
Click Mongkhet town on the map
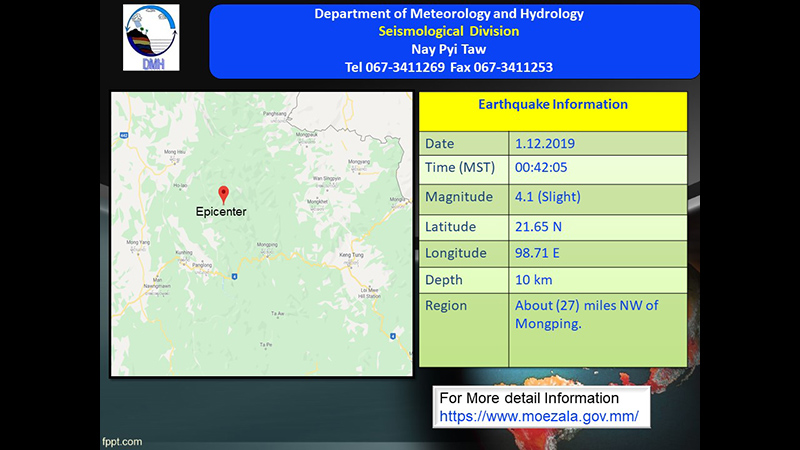coord(317,204)
